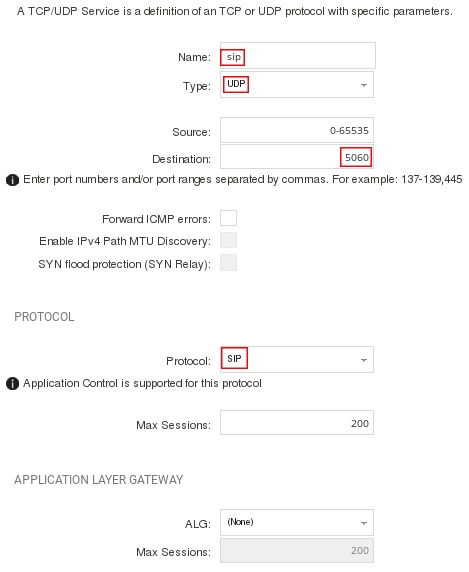Image resolution: width=469 pixels, height=572 pixels.
Task: Click the Source ports field 0-65535
Action: pyautogui.click(x=297, y=130)
